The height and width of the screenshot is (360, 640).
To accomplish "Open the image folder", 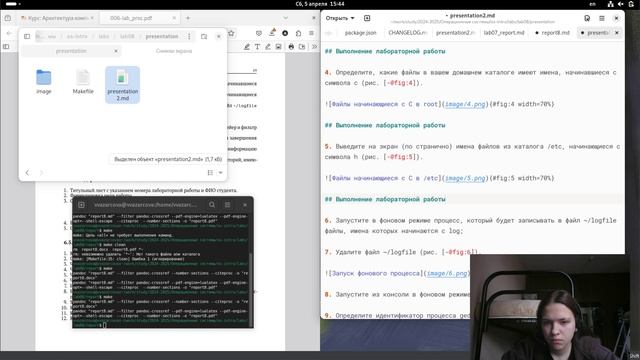I will point(44,82).
